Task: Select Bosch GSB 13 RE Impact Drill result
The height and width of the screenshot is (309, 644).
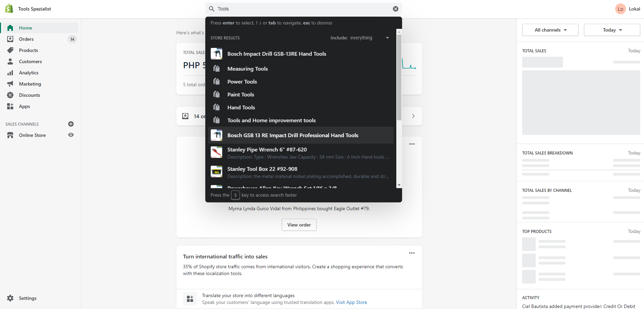Action: 301,135
